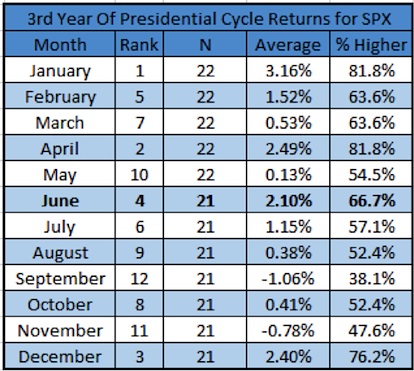Select the May 54.5% higher cell
414x371 pixels.
(371, 174)
